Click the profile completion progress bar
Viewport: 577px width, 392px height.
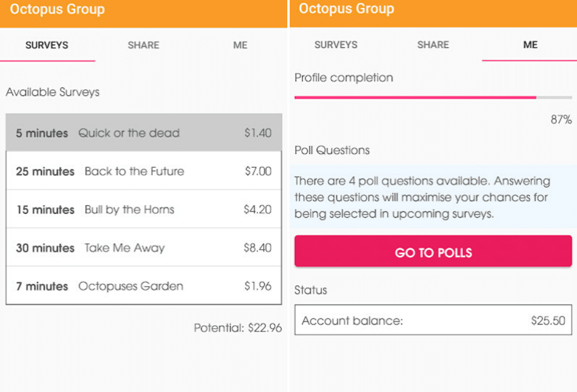pos(433,97)
